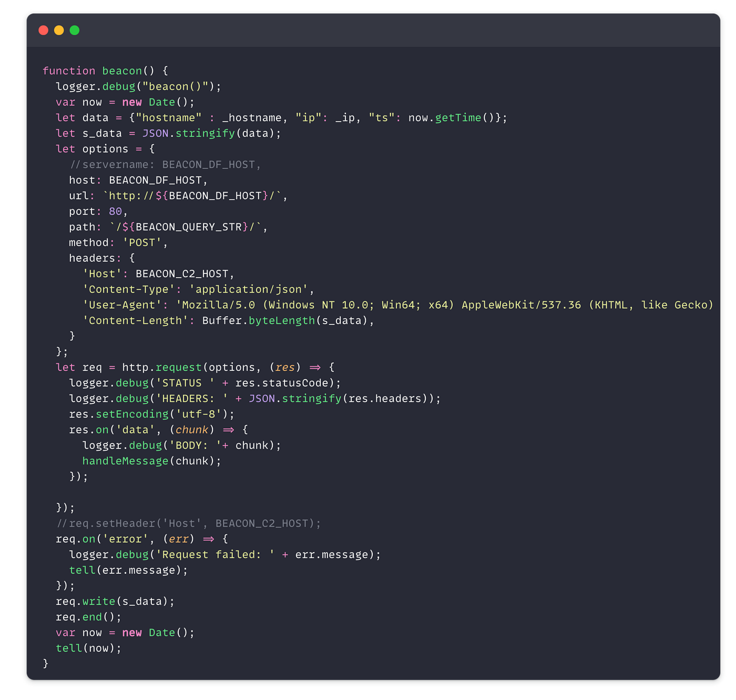Click the url template string line
The width and height of the screenshot is (736, 700).
coord(178,196)
